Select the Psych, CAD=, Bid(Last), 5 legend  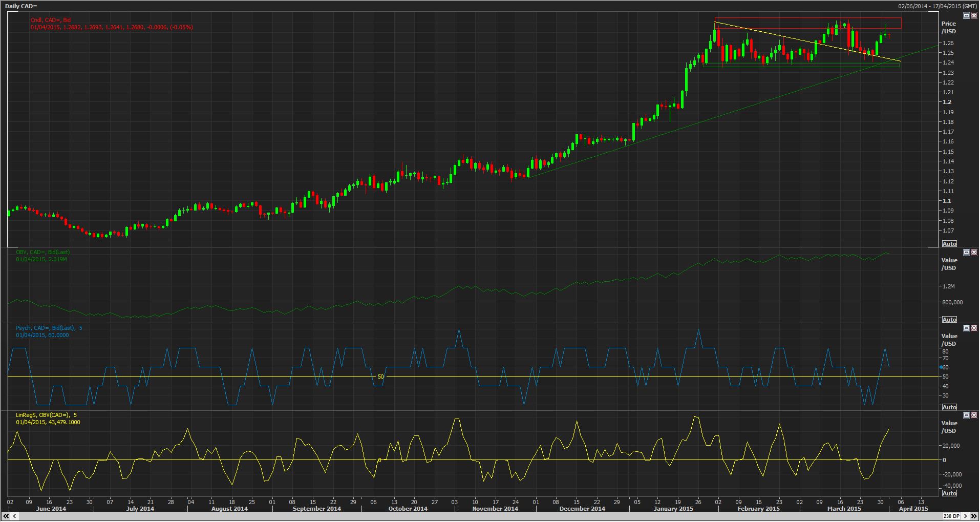pos(49,328)
